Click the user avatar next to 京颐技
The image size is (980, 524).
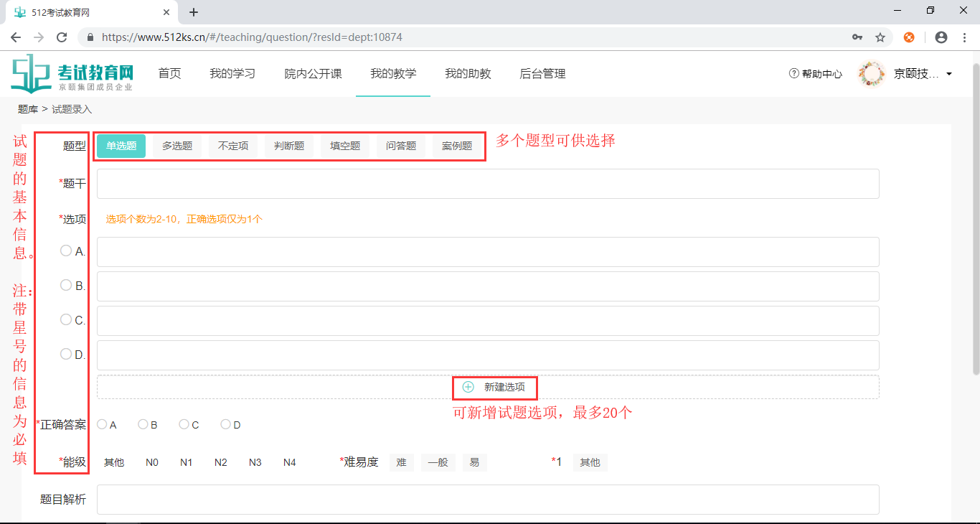pos(872,72)
